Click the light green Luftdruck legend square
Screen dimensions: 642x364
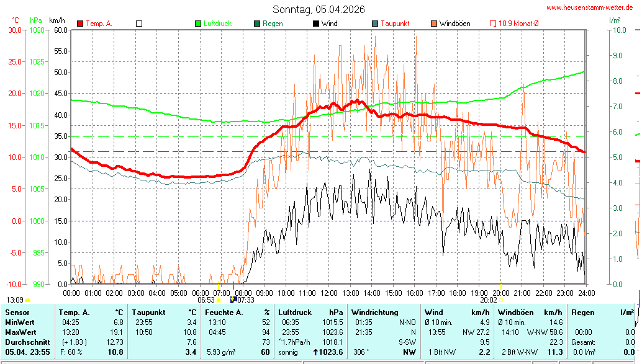tap(198, 24)
